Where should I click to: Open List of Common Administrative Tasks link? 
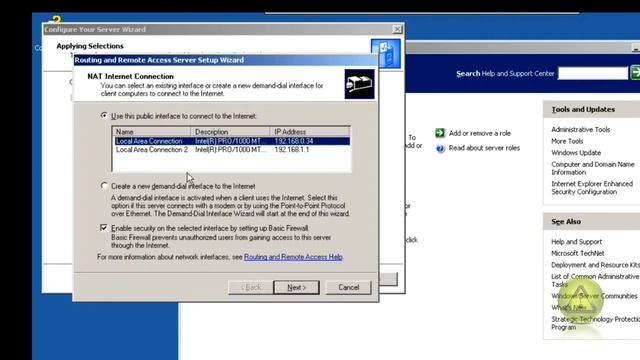point(595,280)
